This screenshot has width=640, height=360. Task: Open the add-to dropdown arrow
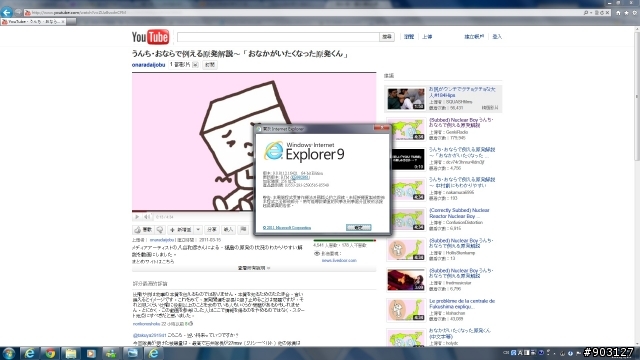tap(198, 230)
